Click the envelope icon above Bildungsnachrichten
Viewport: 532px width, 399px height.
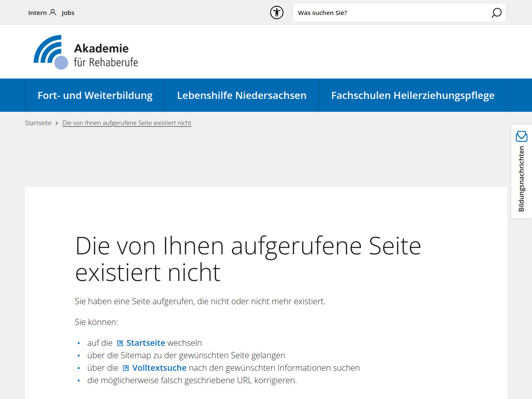(x=521, y=136)
